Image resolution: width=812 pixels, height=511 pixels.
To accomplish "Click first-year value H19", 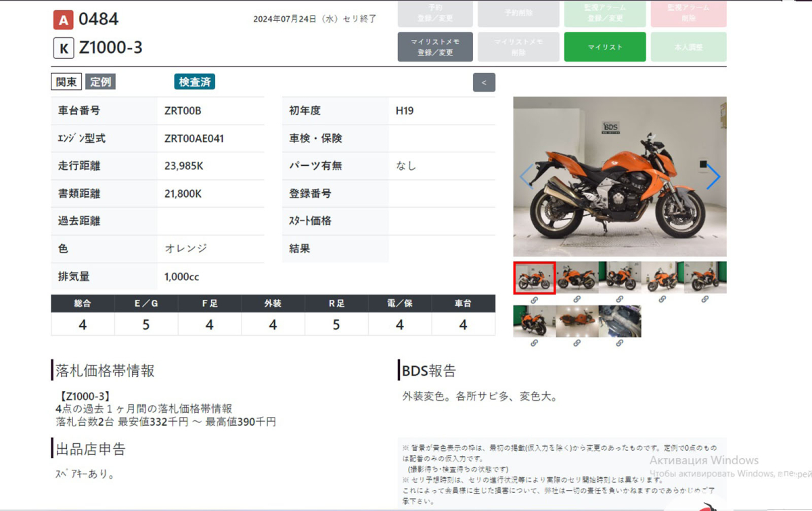I will (405, 110).
